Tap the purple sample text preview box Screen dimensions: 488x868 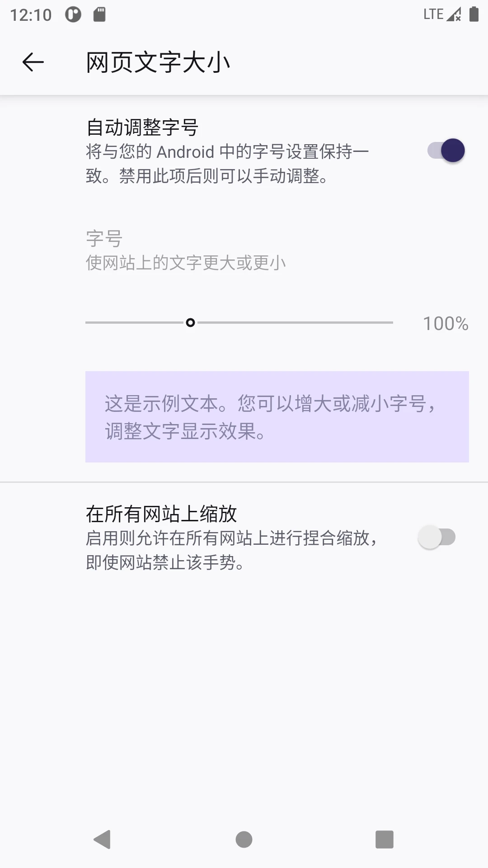click(277, 416)
